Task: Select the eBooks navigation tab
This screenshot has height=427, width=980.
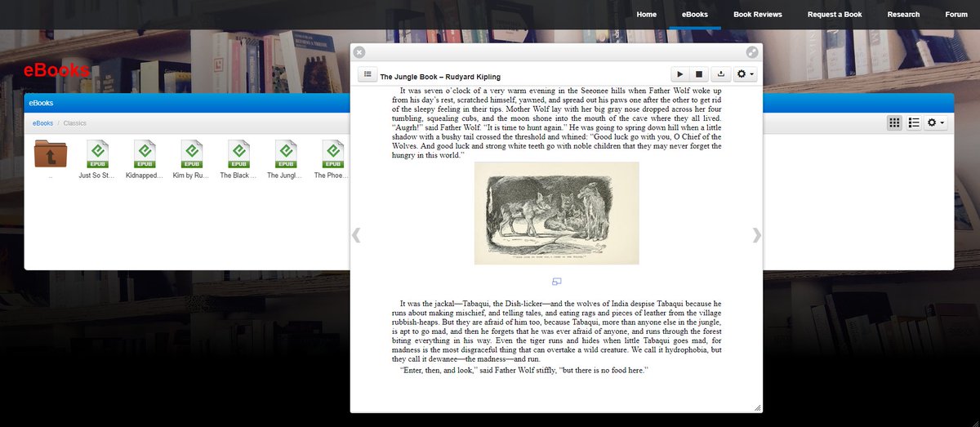Action: click(695, 15)
